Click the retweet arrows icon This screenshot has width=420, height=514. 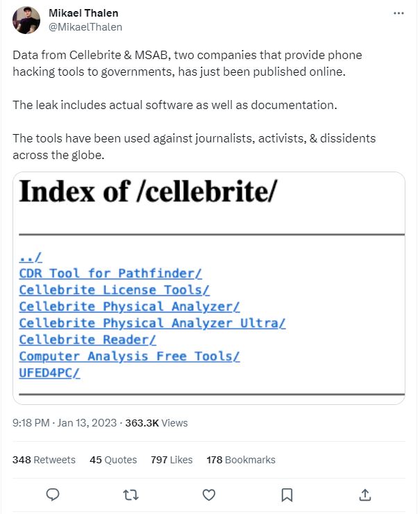[x=131, y=495]
